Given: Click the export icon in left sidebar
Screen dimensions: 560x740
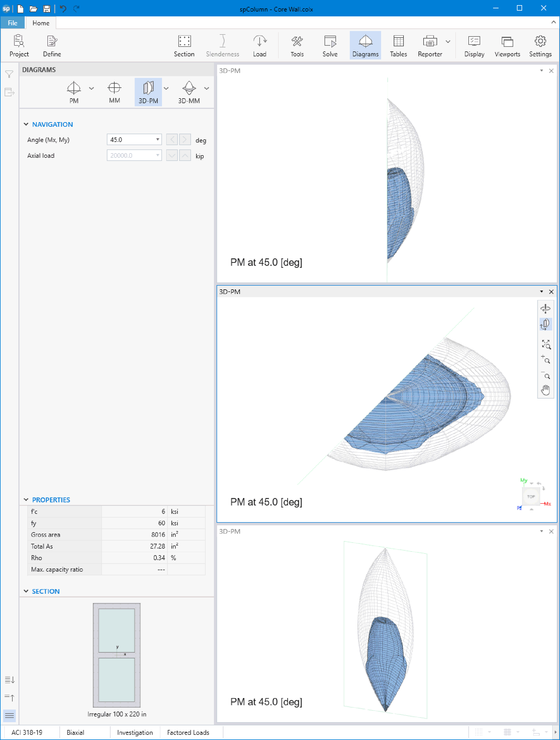Looking at the screenshot, I should [x=9, y=92].
